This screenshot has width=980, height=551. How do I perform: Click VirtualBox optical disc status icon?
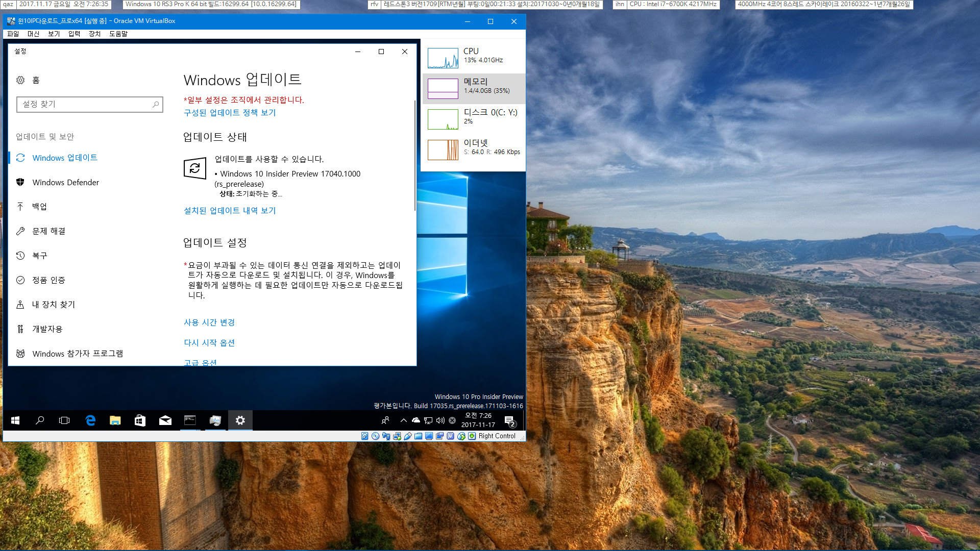point(376,436)
